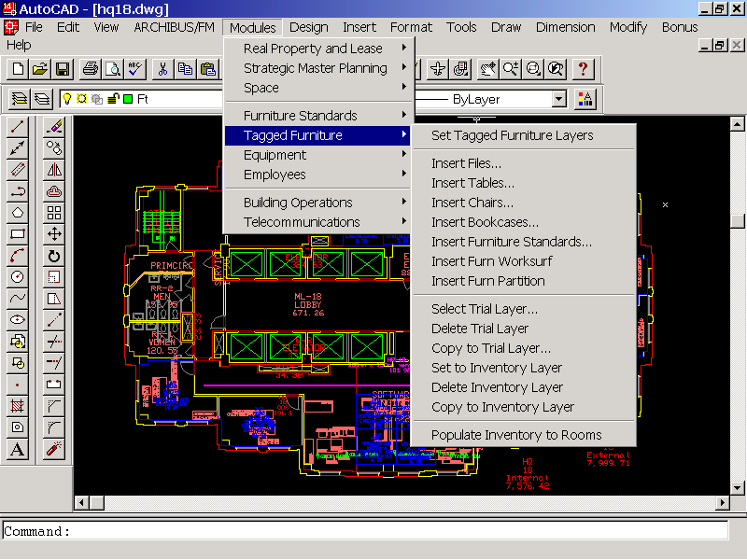Image resolution: width=747 pixels, height=560 pixels.
Task: Select the Erase modify tool
Action: 54,127
